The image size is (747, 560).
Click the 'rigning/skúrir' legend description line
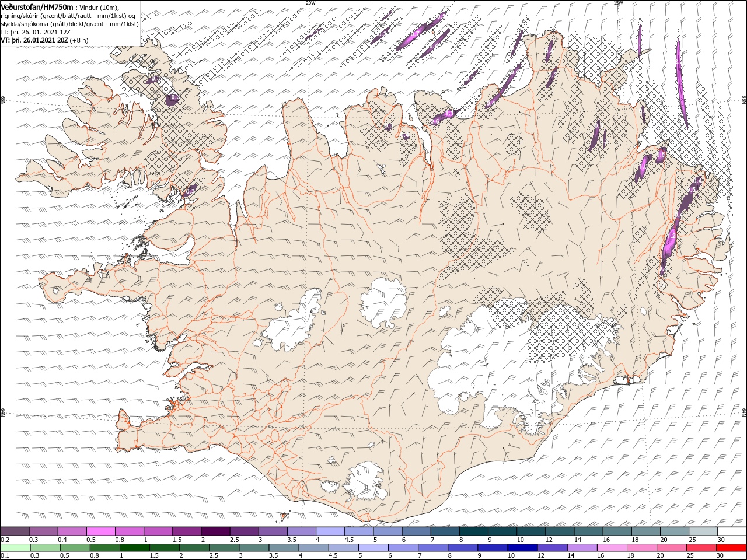click(x=68, y=15)
